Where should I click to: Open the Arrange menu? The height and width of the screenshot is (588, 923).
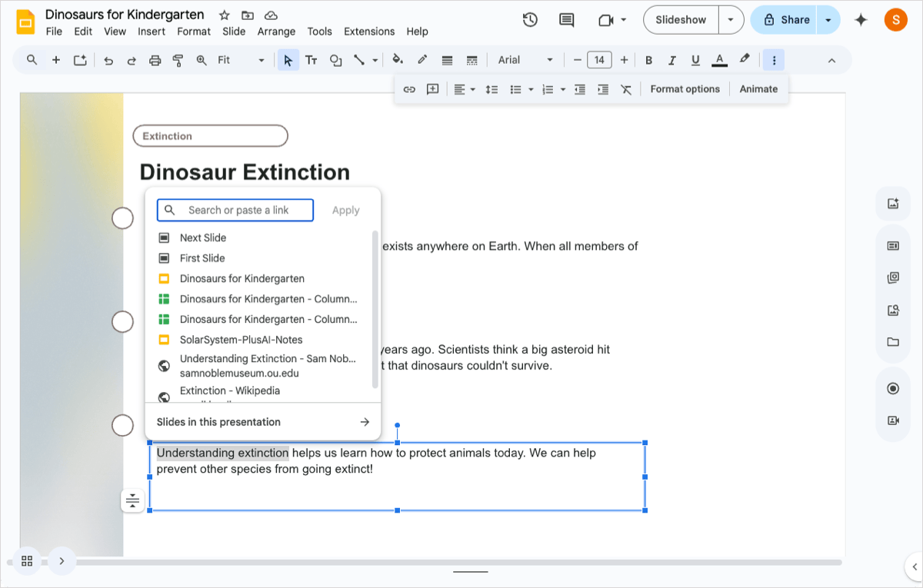coord(276,32)
